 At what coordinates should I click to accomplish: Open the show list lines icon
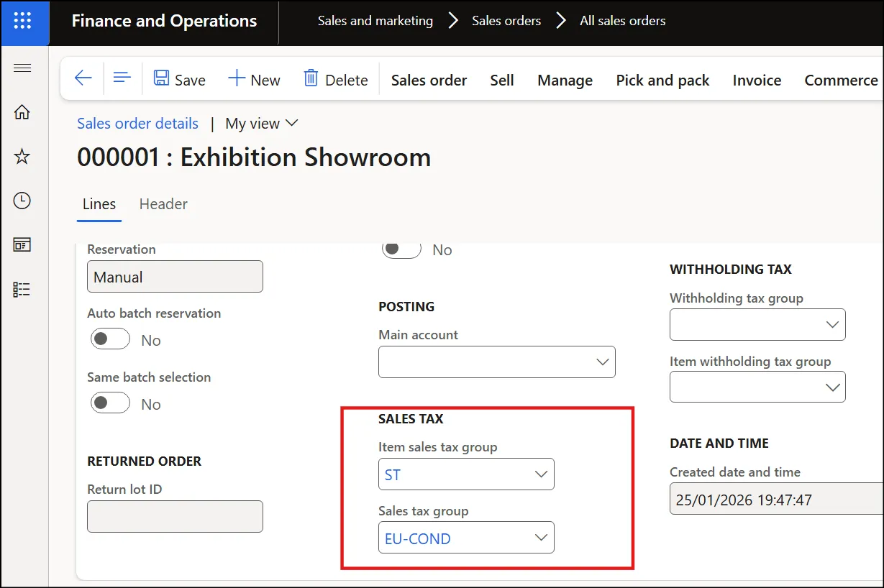pos(122,78)
